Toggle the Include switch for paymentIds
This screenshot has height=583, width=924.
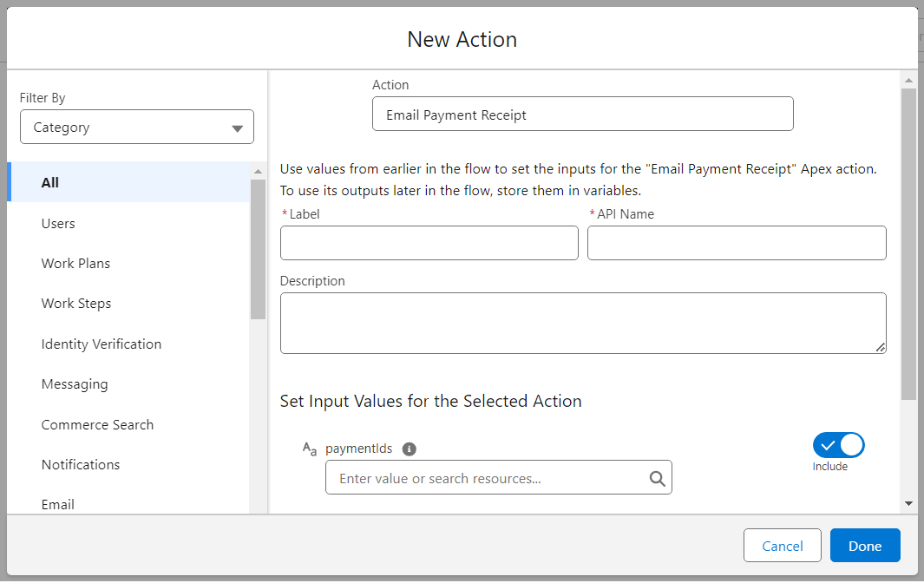(x=838, y=446)
